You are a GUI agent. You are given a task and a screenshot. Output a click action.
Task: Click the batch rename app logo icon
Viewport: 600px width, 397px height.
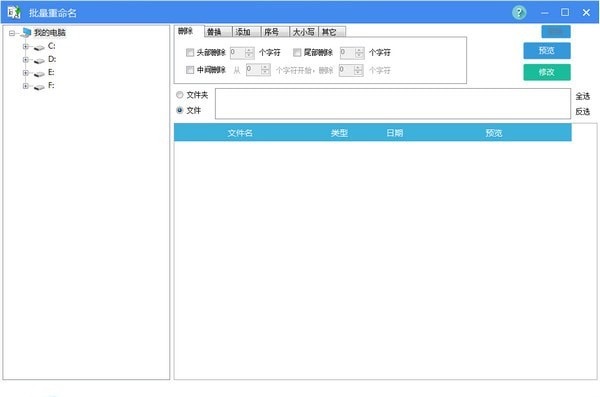click(x=14, y=13)
